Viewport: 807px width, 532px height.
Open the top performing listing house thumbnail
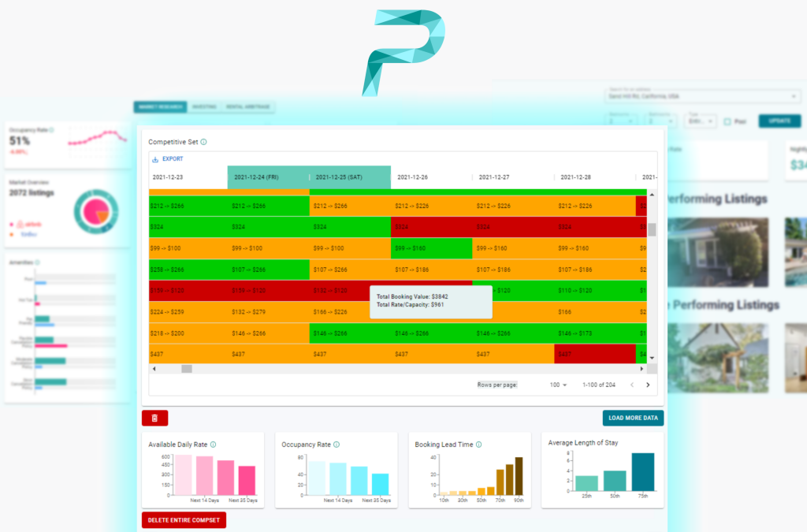tap(718, 252)
